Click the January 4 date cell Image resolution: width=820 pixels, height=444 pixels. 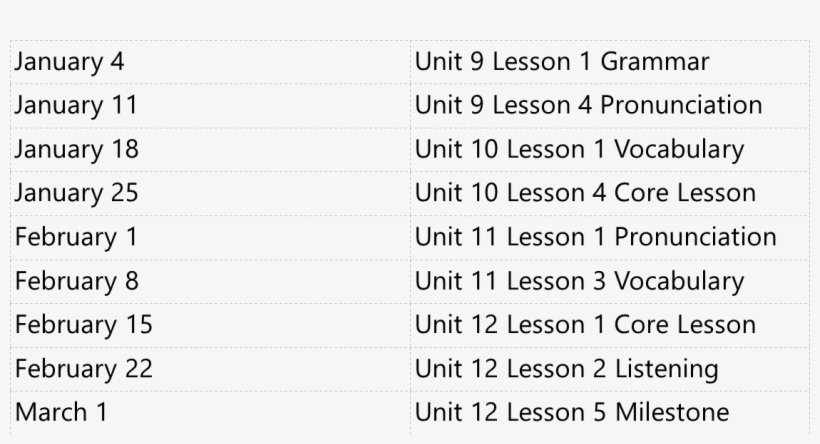(70, 62)
